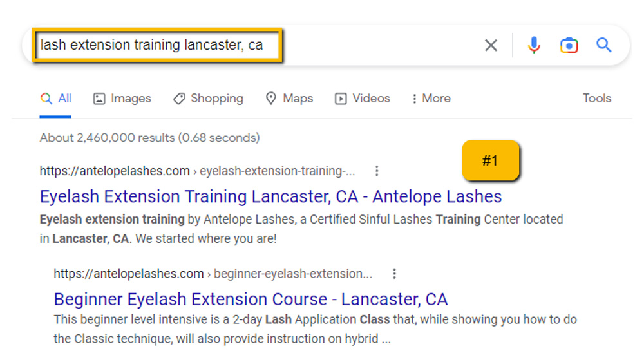Click the Maps pin icon
This screenshot has width=644, height=362.
271,99
